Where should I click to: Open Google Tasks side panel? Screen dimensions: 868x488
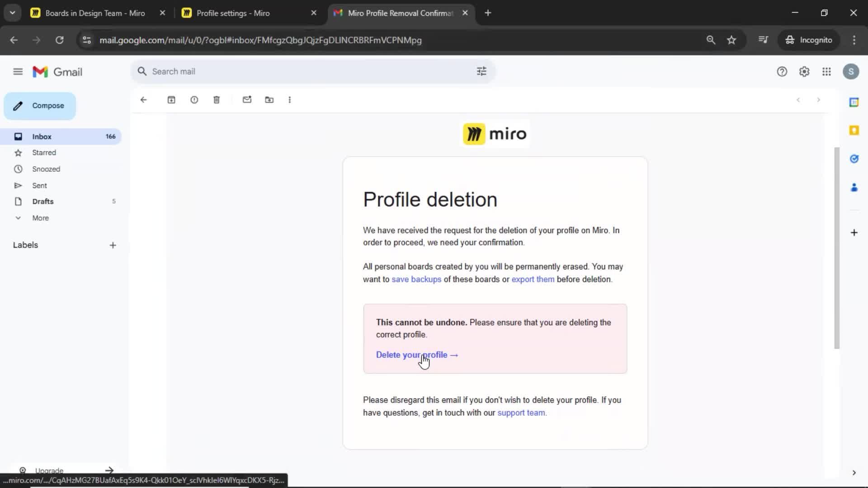click(854, 159)
